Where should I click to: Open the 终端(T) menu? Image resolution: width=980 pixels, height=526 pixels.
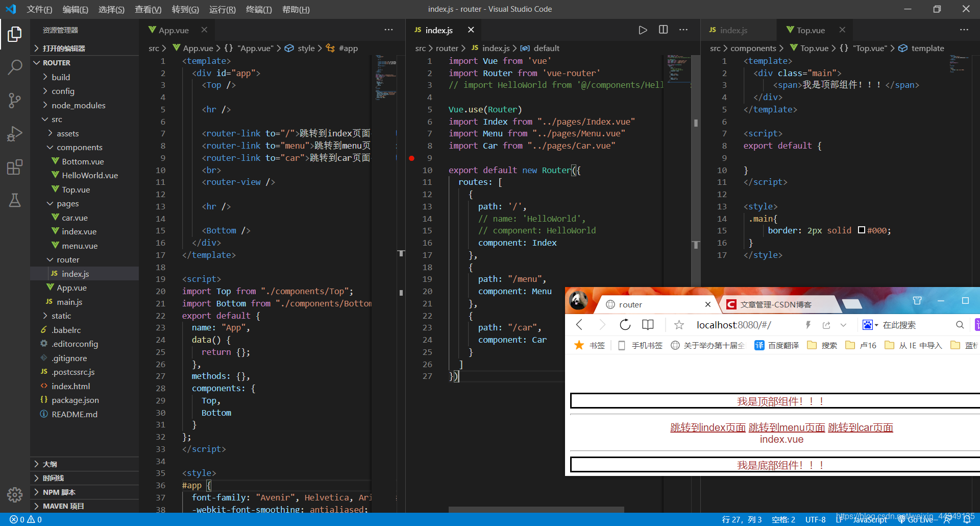click(259, 9)
